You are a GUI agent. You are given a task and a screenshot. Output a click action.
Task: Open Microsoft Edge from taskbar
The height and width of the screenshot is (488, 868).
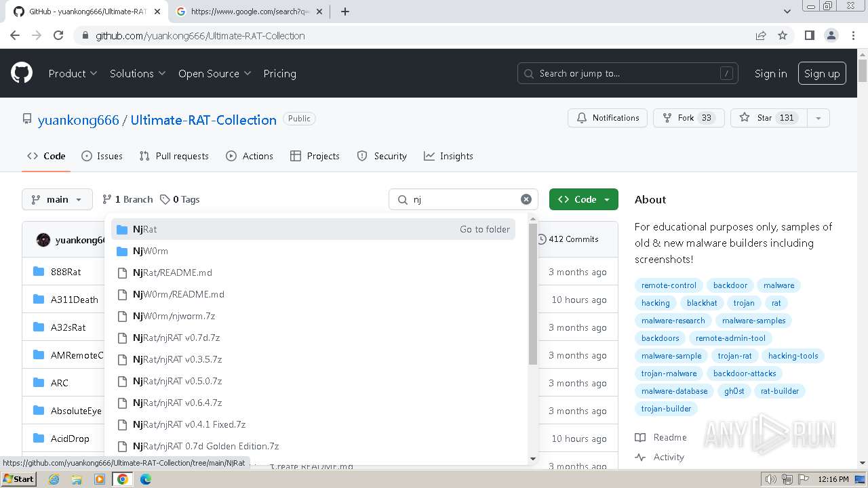tap(146, 479)
